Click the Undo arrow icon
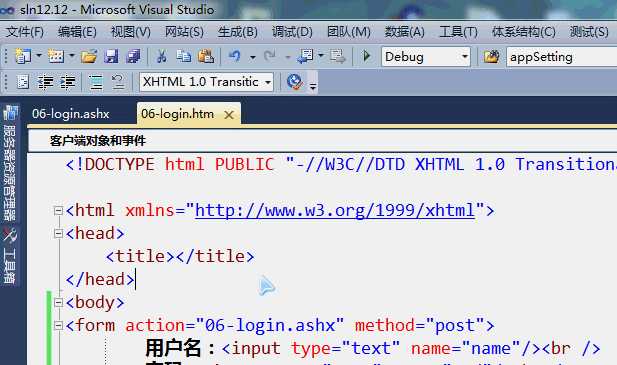Screen dimensions: 617x365 [x=235, y=56]
